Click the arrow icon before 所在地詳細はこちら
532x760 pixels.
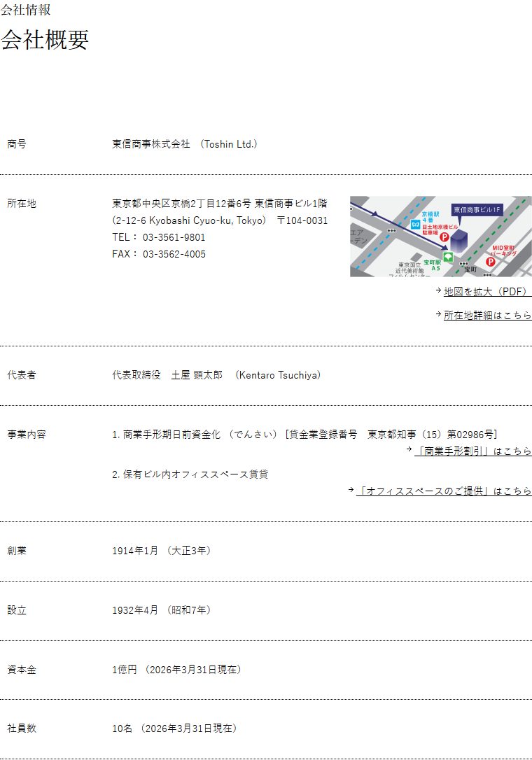(438, 314)
